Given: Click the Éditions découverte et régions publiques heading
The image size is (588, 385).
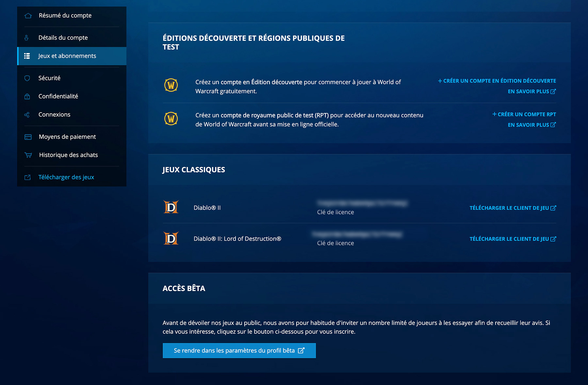Looking at the screenshot, I should tap(253, 42).
